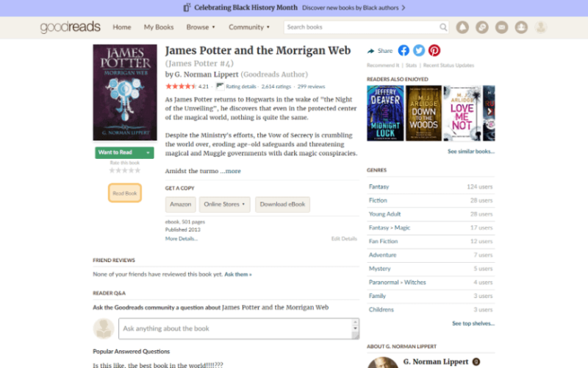Open the profile avatar icon

click(541, 27)
